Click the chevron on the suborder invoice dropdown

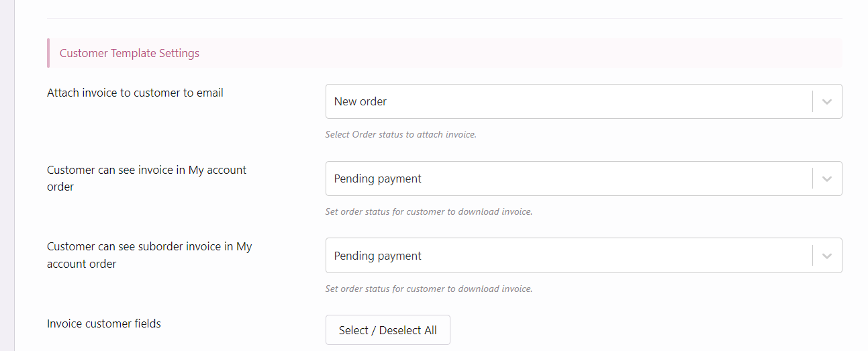[x=827, y=256]
